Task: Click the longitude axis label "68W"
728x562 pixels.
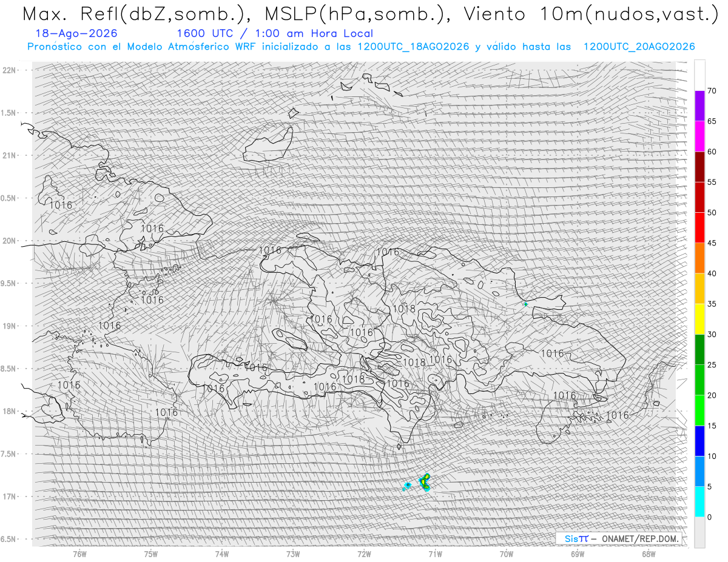Action: 649,554
